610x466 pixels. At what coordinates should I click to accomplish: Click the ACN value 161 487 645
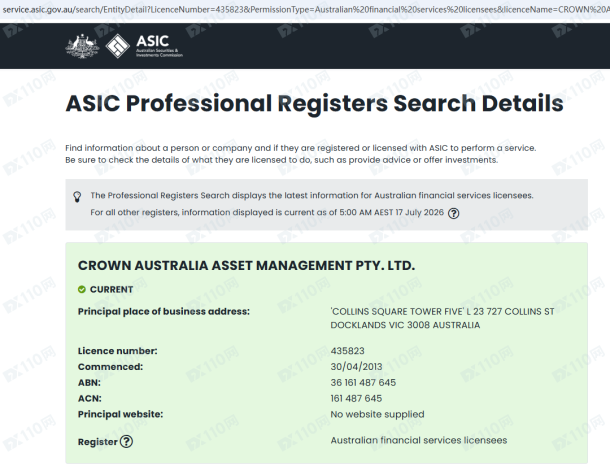pos(356,399)
